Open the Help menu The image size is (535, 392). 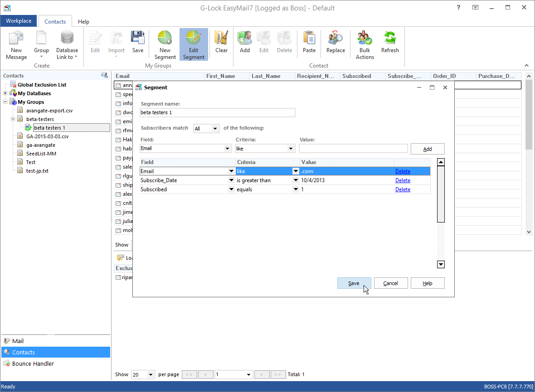83,21
